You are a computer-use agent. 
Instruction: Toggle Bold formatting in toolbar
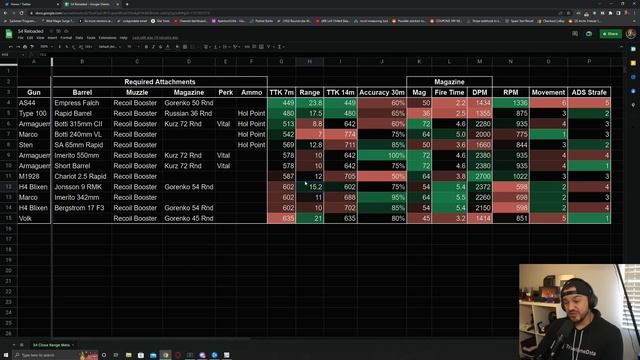[146, 47]
